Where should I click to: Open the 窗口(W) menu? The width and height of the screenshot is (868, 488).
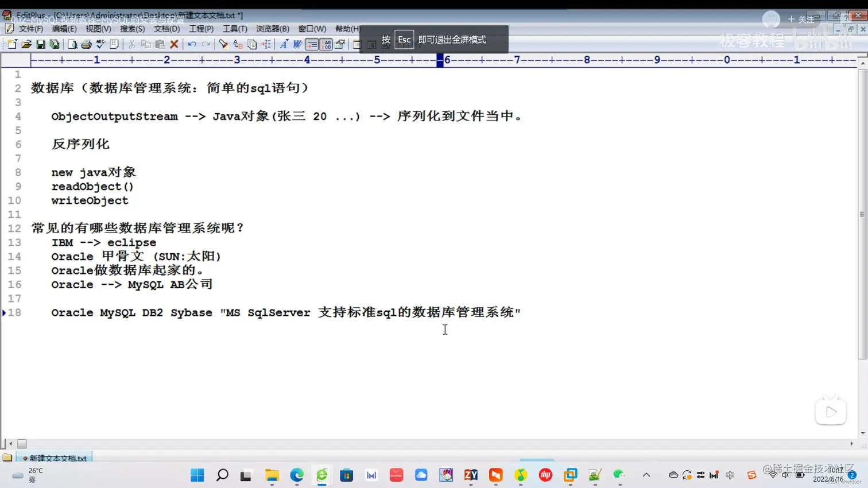(x=311, y=29)
